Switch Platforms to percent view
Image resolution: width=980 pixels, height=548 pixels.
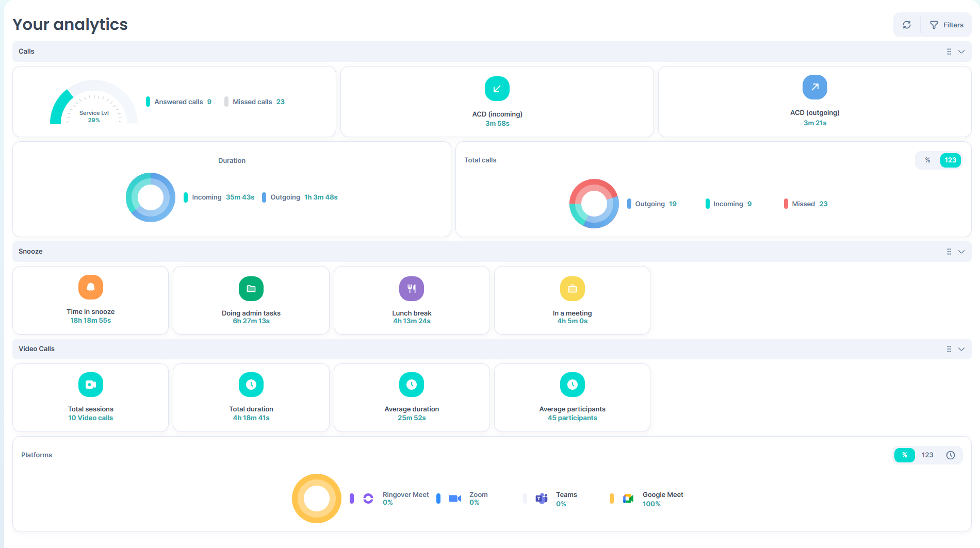coord(905,455)
